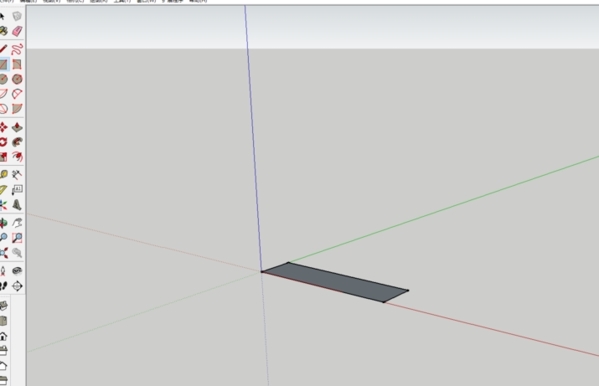Select the Rotated Rectangle tool
This screenshot has width=599, height=386.
pos(17,64)
